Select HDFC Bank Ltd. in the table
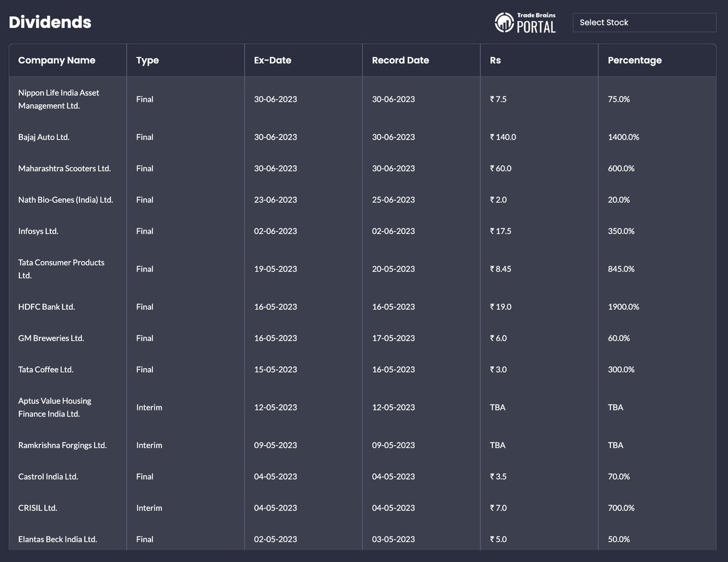Screen dimensions: 728x562 47,307
